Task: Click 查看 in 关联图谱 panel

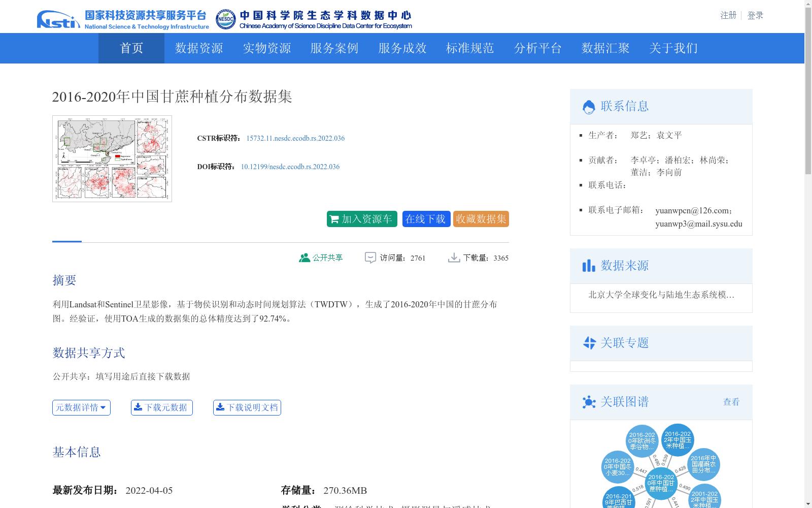Action: (x=731, y=402)
